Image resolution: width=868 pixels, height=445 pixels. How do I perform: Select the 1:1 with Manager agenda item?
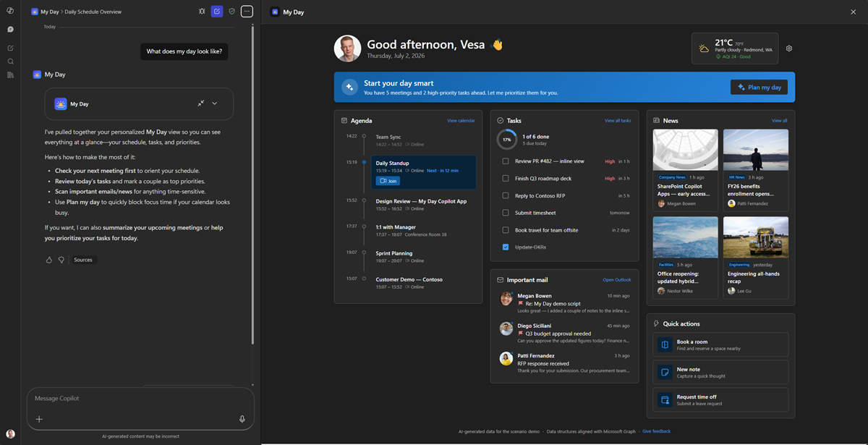424,230
